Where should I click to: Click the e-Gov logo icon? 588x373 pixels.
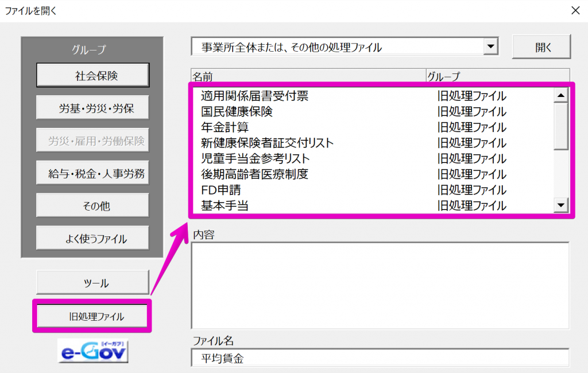point(92,351)
